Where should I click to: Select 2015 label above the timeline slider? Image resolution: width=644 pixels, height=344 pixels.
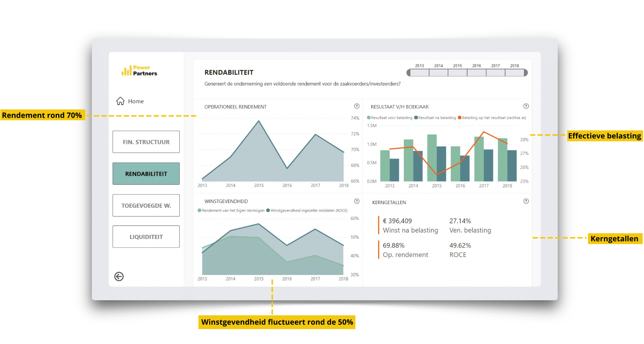pos(458,66)
